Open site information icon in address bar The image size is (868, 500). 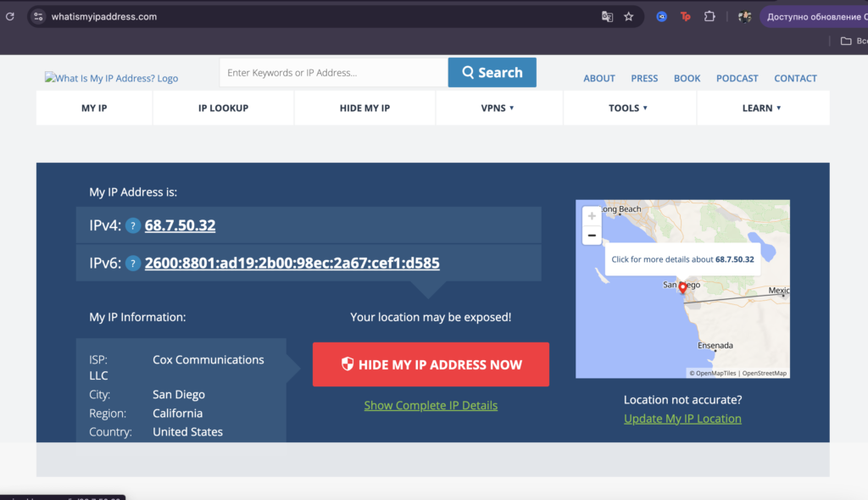[x=38, y=17]
